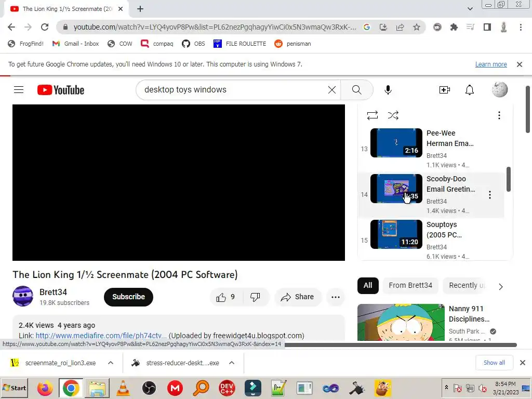Dismiss the Chrome update notice
The height and width of the screenshot is (399, 532).
(519, 64)
